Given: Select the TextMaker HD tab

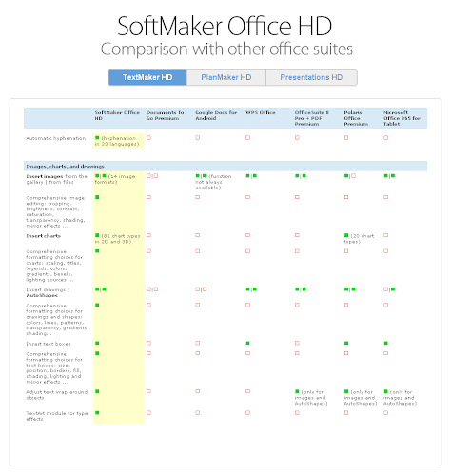Looking at the screenshot, I should (x=147, y=77).
